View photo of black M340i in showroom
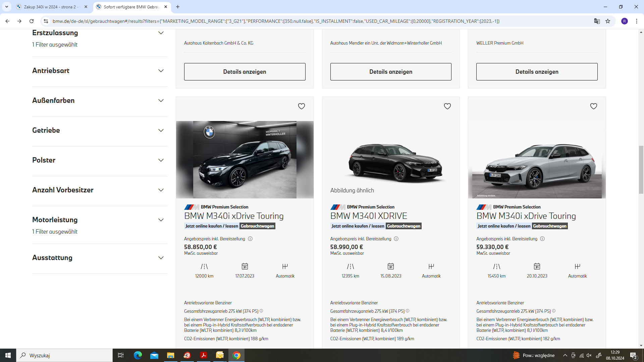 (x=245, y=160)
